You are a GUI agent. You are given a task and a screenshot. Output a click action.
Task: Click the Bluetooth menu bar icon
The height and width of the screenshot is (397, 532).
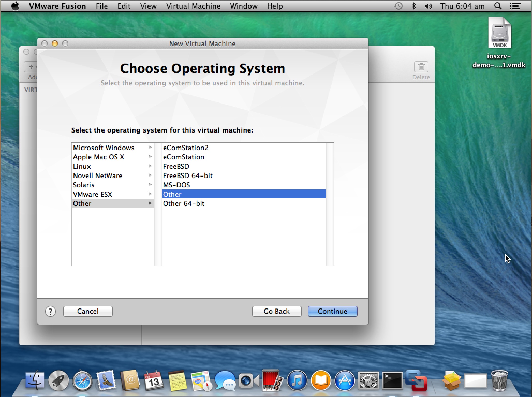point(414,6)
